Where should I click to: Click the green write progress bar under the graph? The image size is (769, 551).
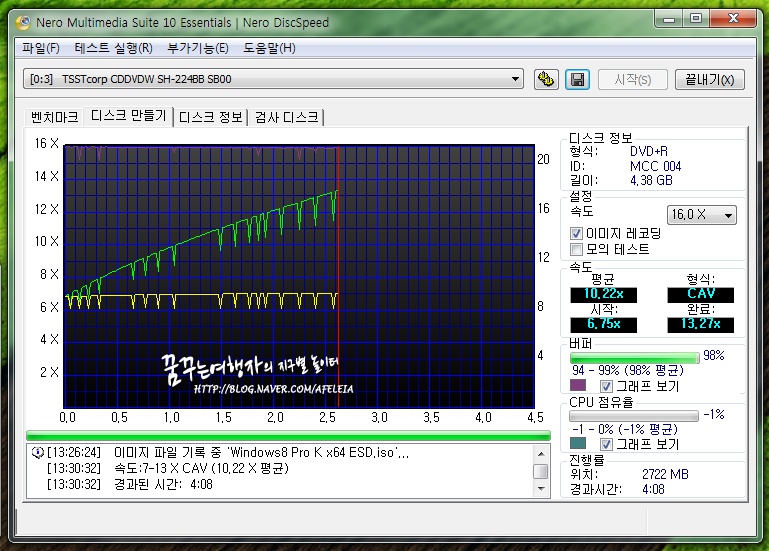(288, 436)
